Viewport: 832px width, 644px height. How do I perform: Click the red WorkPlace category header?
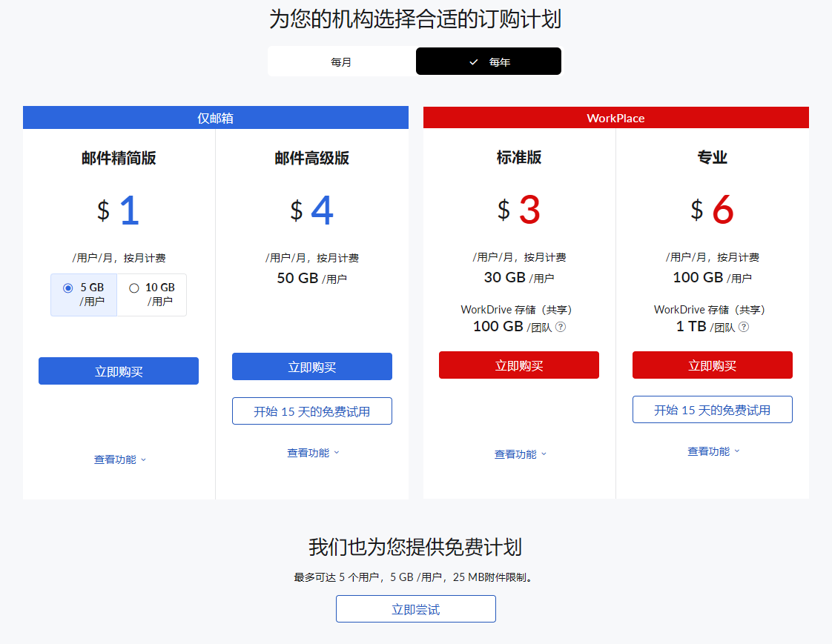pyautogui.click(x=615, y=118)
